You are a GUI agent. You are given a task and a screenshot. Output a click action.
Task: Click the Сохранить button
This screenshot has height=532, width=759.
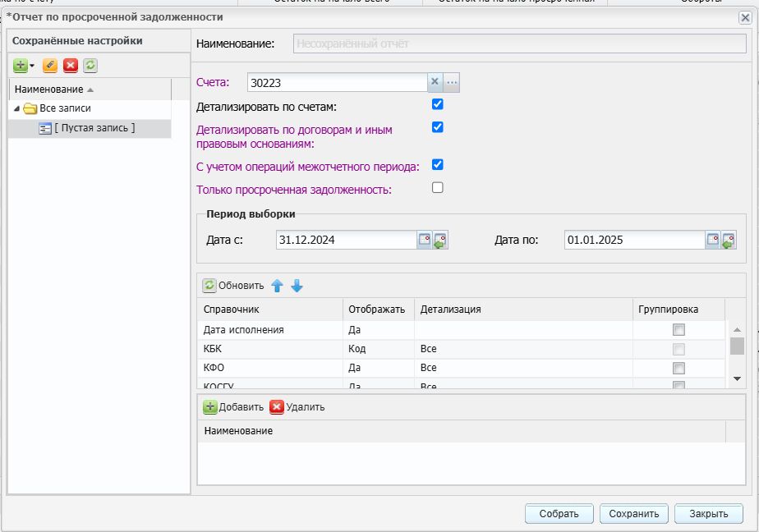pyautogui.click(x=634, y=514)
